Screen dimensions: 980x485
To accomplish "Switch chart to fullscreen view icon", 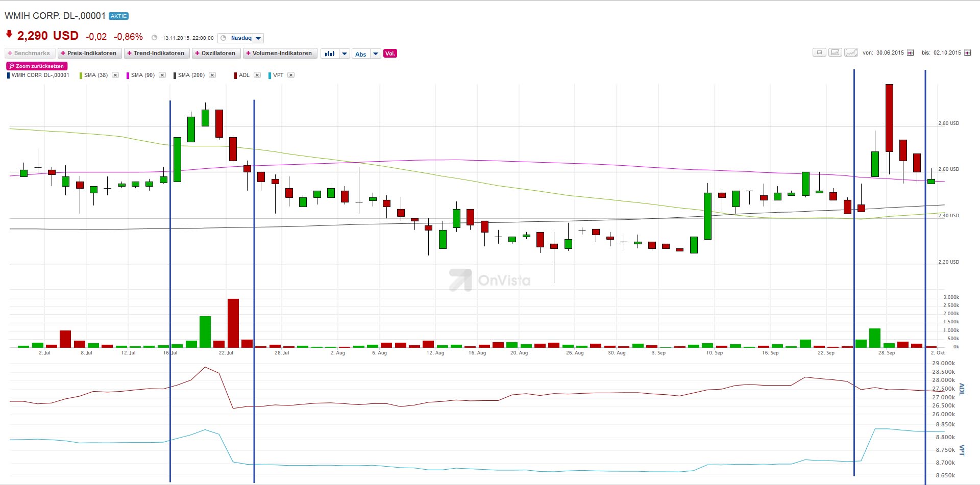I will pyautogui.click(x=851, y=53).
